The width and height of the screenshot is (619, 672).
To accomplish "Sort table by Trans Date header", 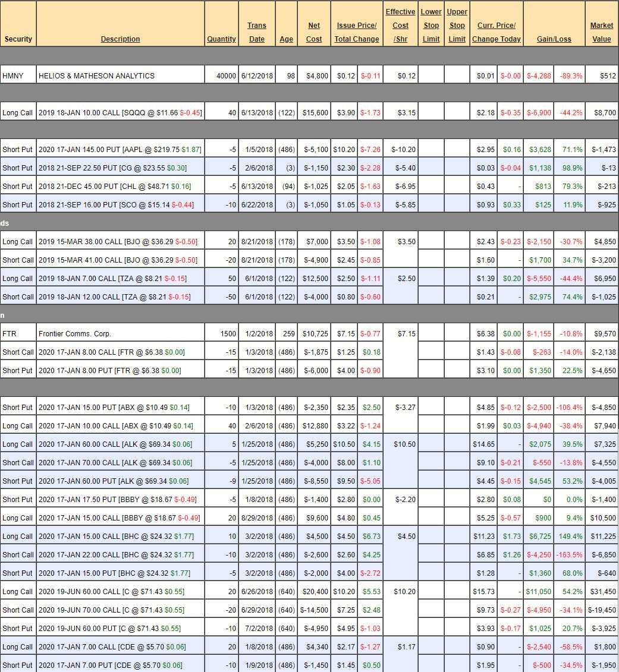I will pyautogui.click(x=257, y=32).
